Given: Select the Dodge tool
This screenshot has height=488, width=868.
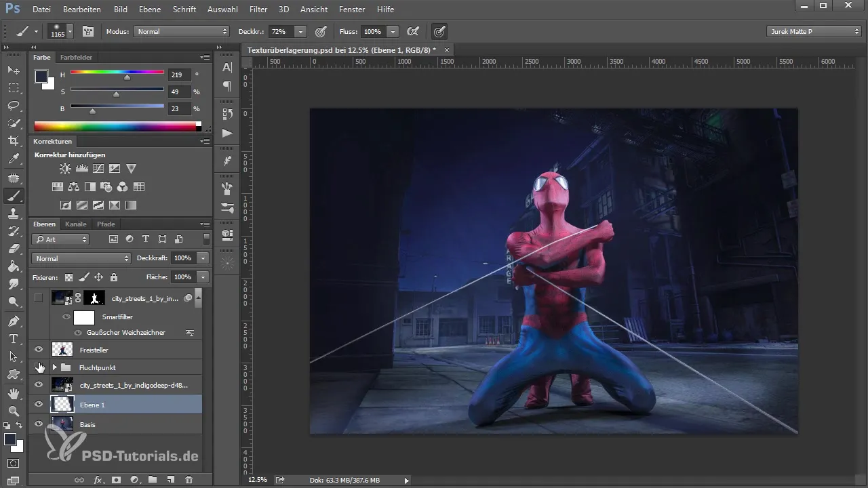Looking at the screenshot, I should 14,302.
